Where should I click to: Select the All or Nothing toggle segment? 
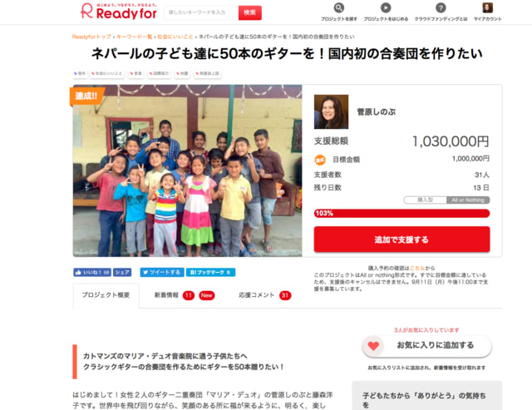(468, 200)
